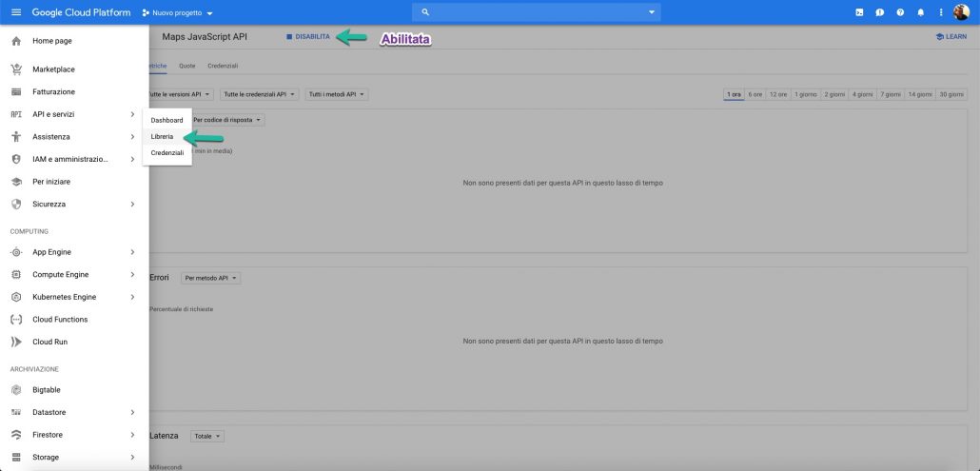
Task: Select the 14 giorni time range
Action: tap(920, 94)
